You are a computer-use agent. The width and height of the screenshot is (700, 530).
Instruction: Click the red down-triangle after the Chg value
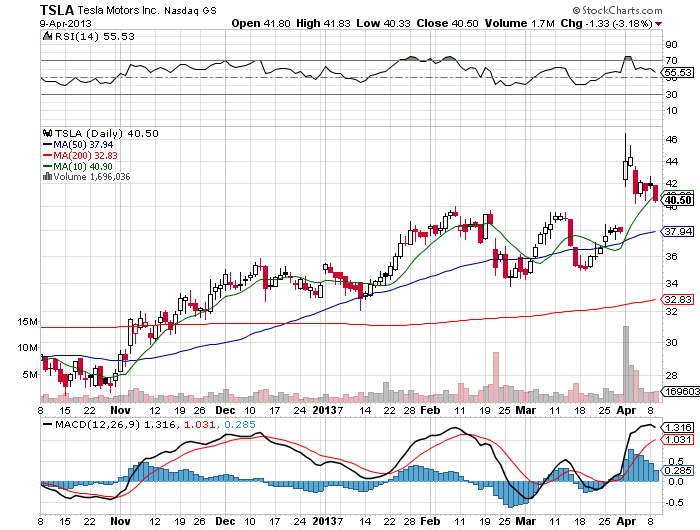(659, 24)
